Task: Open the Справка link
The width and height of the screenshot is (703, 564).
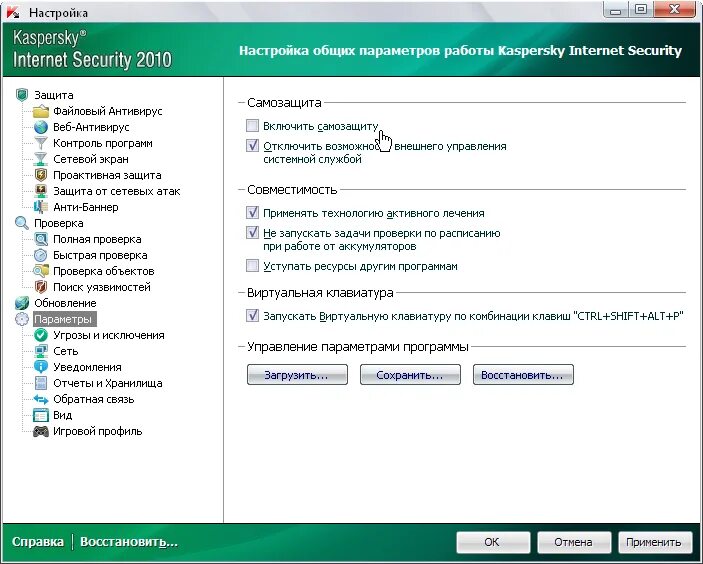Action: [38, 542]
